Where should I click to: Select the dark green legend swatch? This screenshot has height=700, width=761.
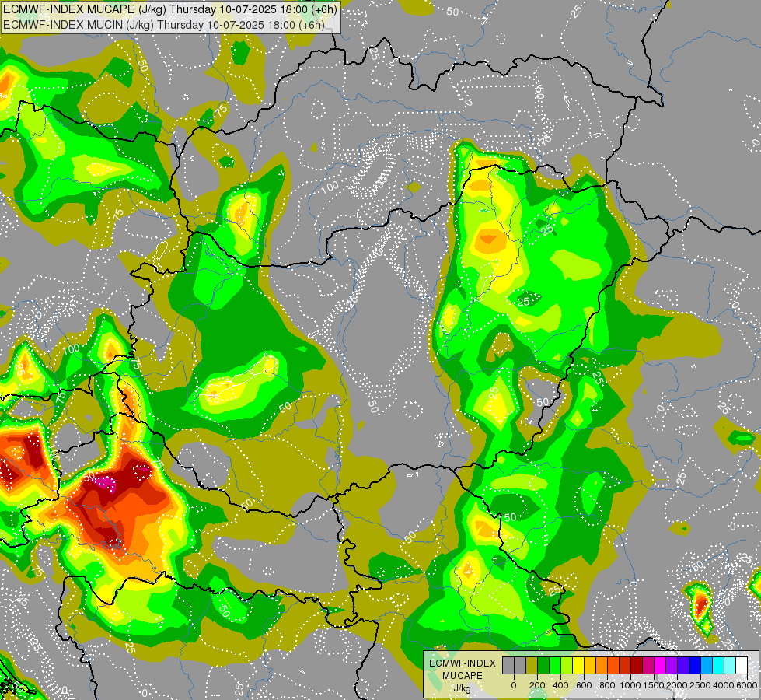(x=543, y=666)
